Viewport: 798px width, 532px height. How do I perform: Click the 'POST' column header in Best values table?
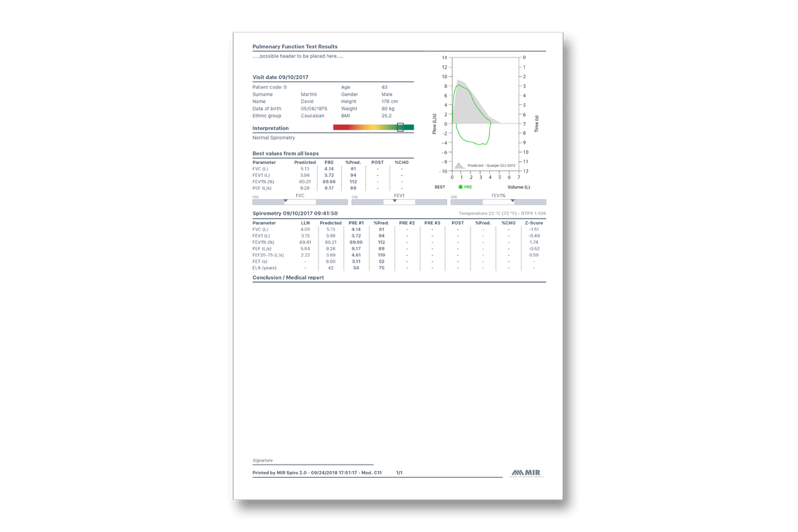[377, 162]
